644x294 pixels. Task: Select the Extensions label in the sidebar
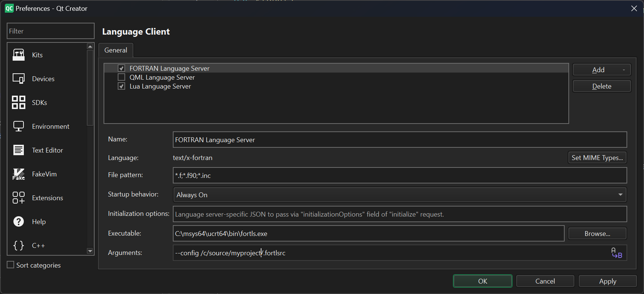click(47, 198)
